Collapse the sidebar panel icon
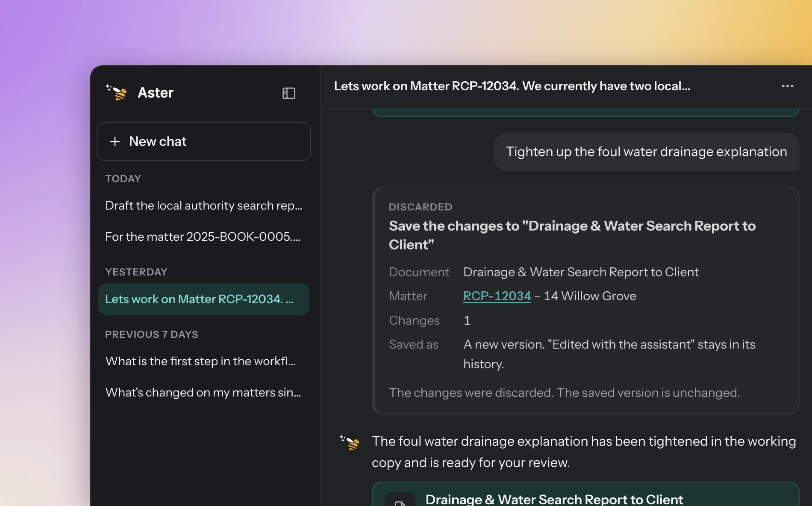This screenshot has width=812, height=506. 289,93
